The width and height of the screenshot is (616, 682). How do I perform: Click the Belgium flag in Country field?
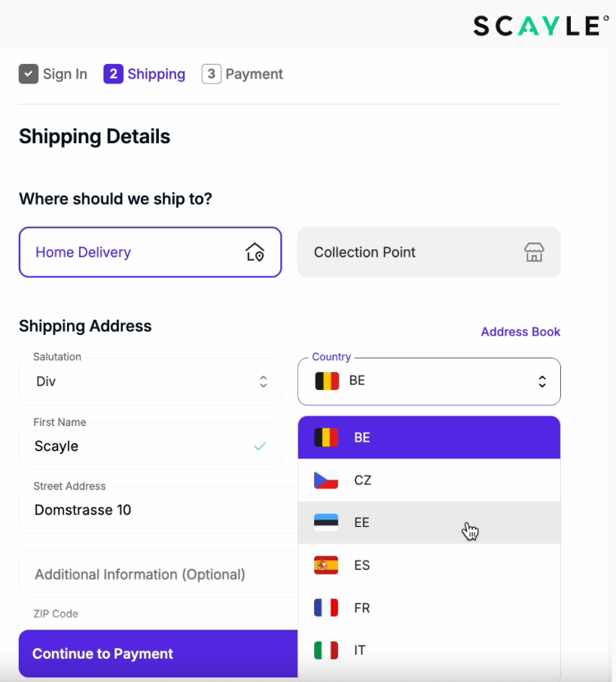pyautogui.click(x=328, y=381)
